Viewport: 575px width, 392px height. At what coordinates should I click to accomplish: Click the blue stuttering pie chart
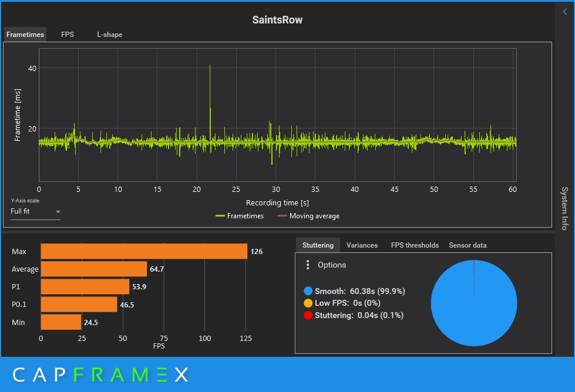(474, 303)
